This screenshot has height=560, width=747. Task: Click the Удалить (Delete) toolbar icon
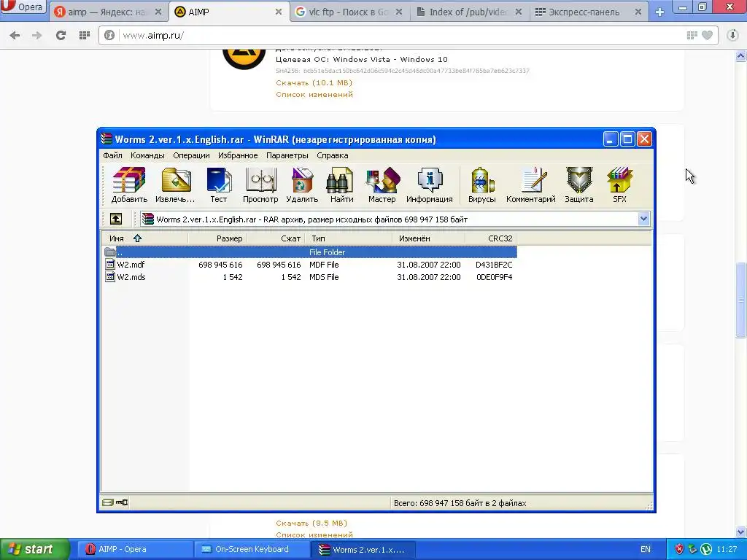pyautogui.click(x=302, y=185)
